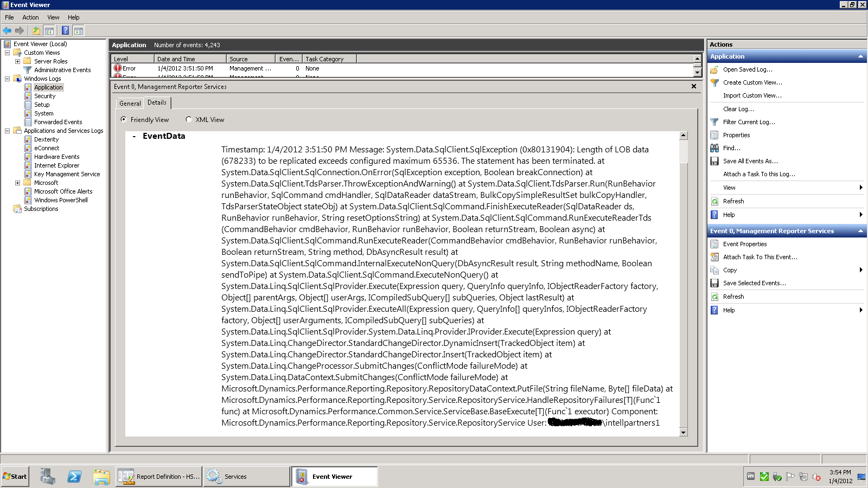The width and height of the screenshot is (868, 488).
Task: Click the Save All Events disk icon
Action: pos(714,161)
